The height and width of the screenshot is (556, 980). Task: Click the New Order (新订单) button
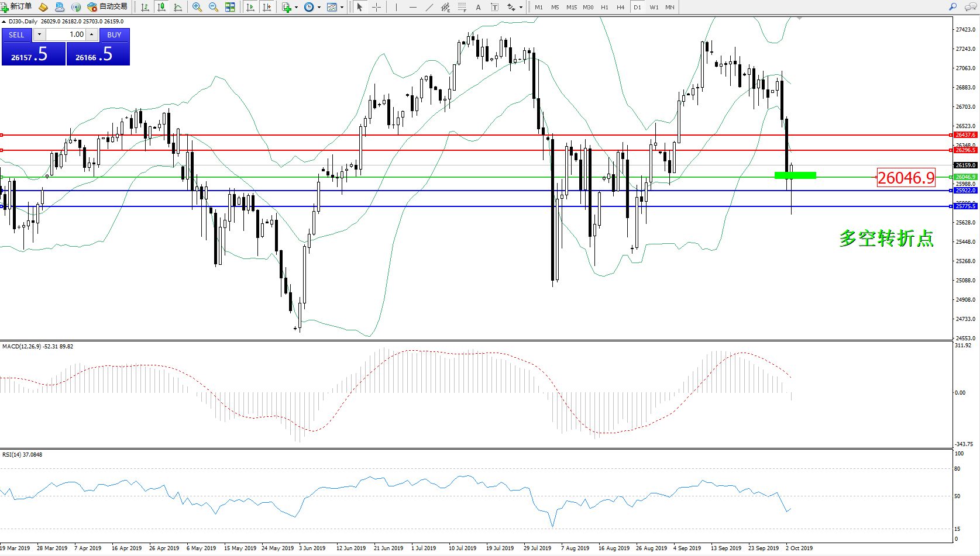(x=16, y=7)
